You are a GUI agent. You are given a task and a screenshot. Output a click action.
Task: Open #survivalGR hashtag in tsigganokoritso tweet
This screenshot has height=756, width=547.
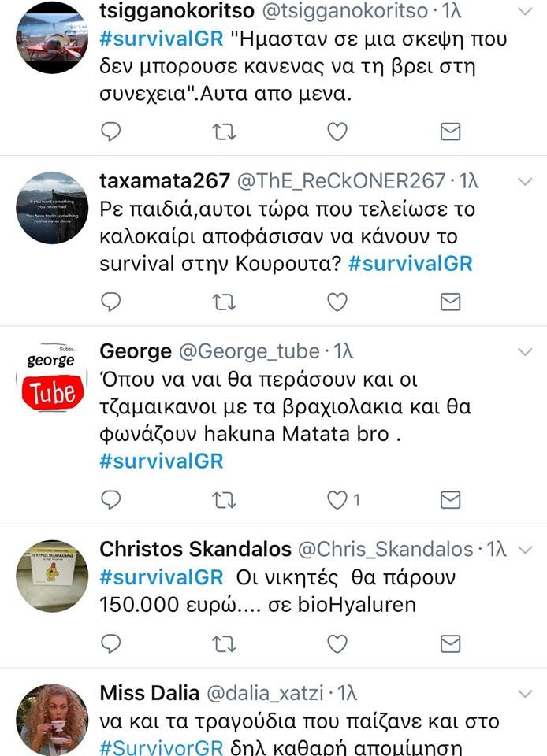click(x=162, y=39)
